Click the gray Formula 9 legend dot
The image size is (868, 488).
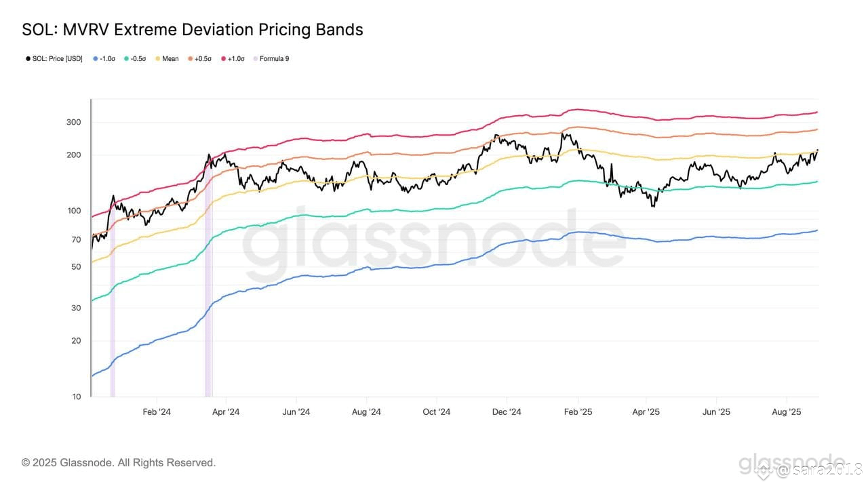255,59
